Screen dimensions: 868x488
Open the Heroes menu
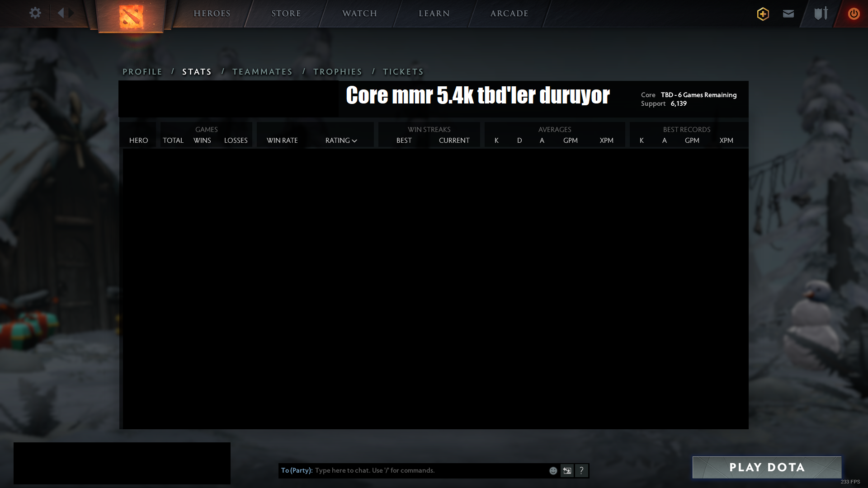pos(212,14)
